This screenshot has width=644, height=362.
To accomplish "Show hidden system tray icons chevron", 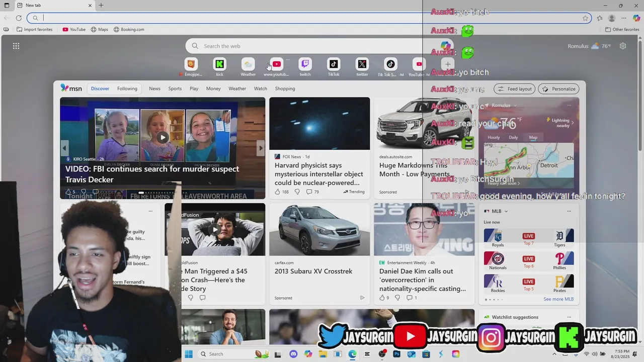I will pos(554,354).
